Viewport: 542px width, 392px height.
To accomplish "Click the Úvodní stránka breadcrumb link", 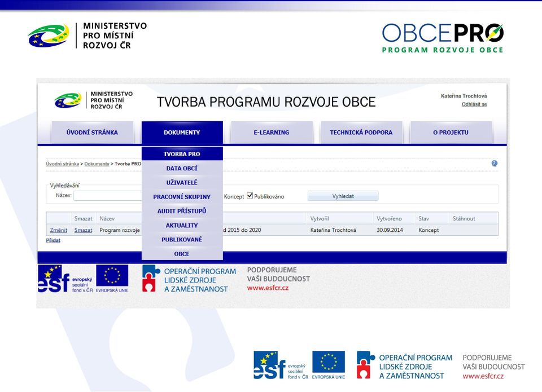I will click(62, 164).
